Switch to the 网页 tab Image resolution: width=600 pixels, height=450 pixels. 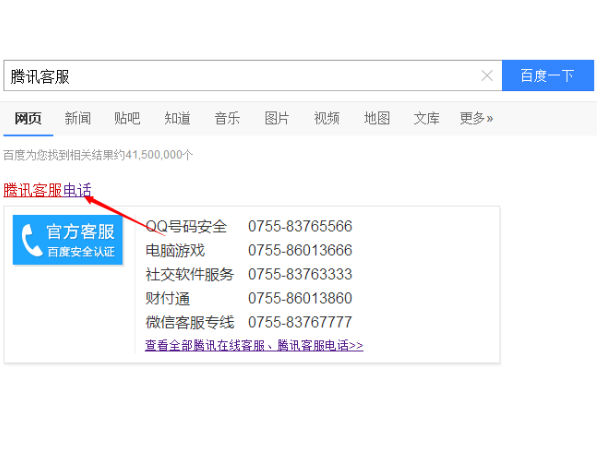click(28, 118)
